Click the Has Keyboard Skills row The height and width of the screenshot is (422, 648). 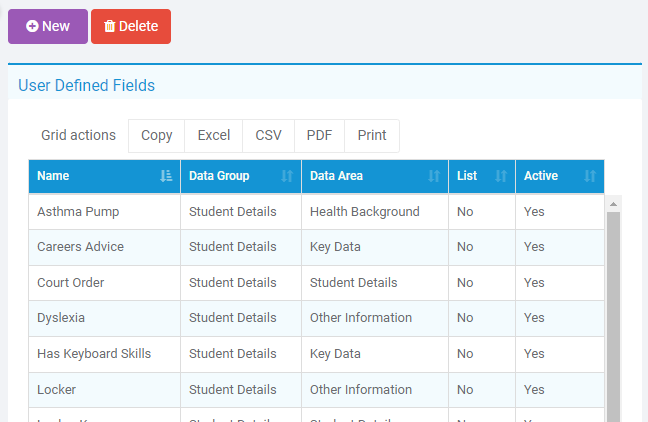317,354
